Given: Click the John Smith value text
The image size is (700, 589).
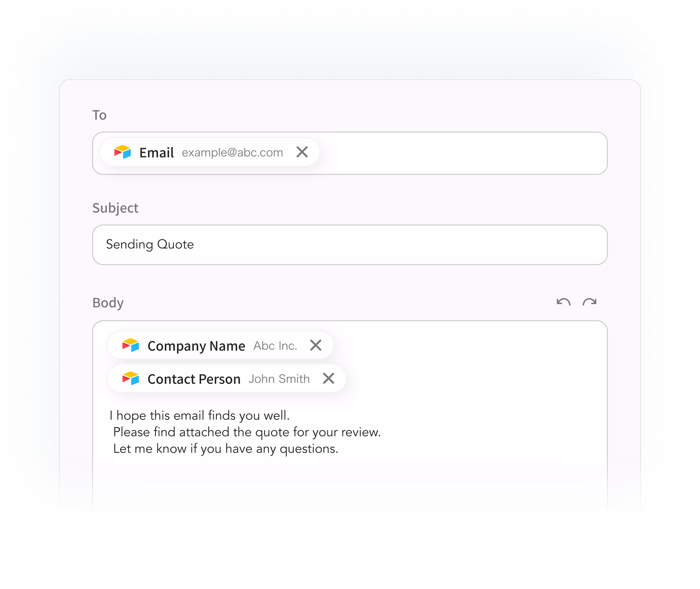Looking at the screenshot, I should coord(279,379).
